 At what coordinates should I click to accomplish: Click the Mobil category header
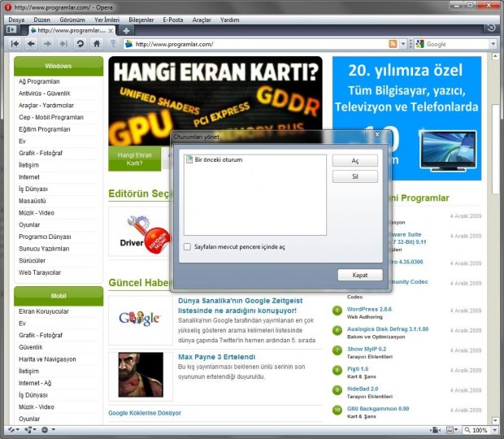click(59, 296)
